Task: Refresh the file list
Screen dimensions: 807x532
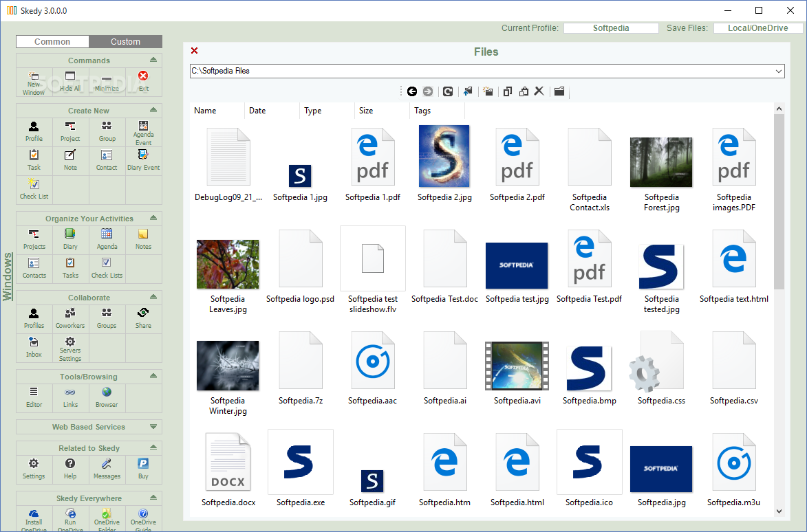Action: click(x=448, y=91)
